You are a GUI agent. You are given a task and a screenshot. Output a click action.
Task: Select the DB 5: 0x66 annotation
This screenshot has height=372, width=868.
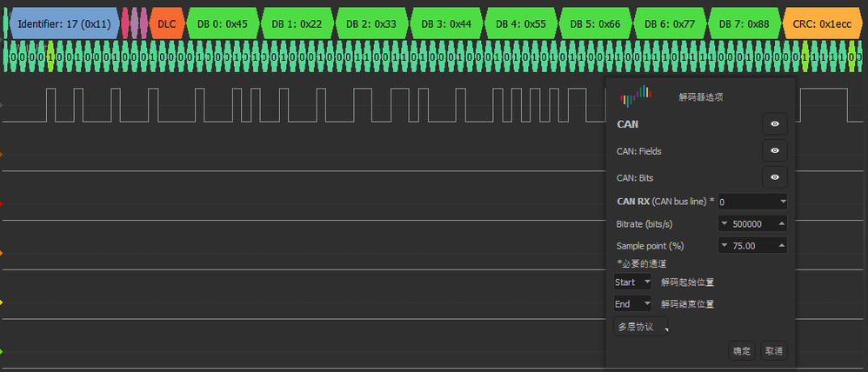coord(596,23)
